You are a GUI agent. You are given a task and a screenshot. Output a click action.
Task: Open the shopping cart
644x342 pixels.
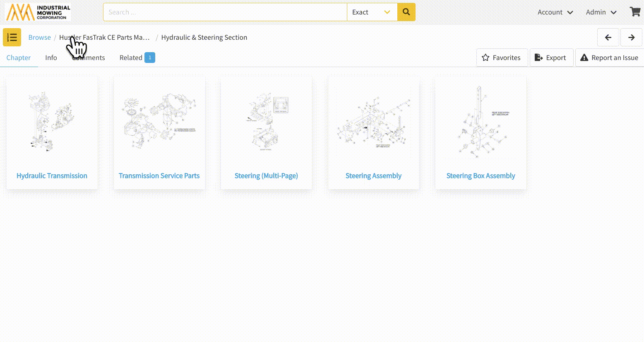pyautogui.click(x=635, y=12)
